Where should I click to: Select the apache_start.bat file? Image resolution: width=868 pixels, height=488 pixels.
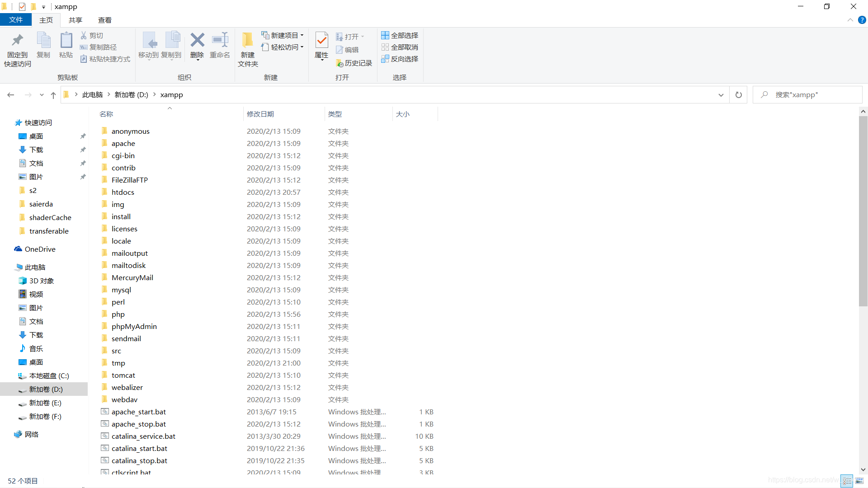pos(139,412)
